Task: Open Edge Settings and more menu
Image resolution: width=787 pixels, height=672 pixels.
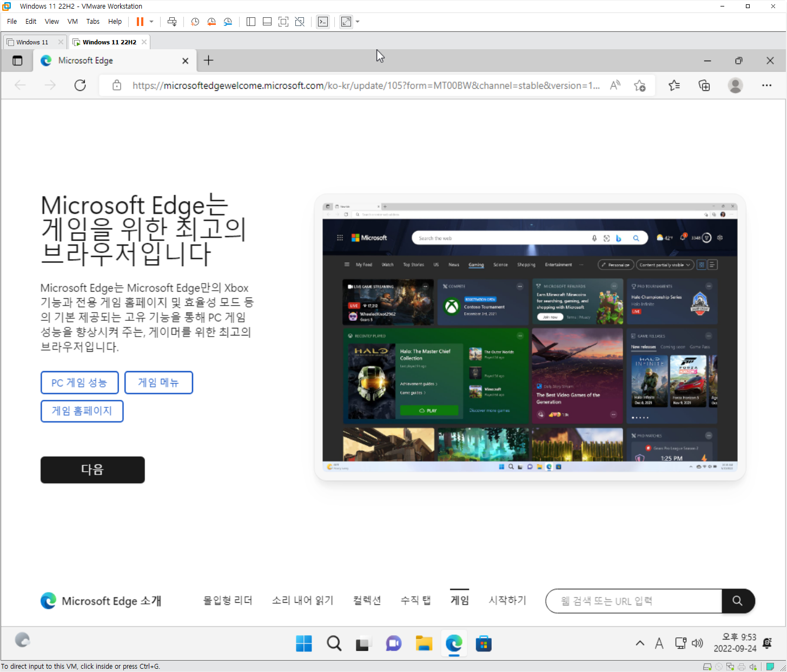Action: pos(766,85)
